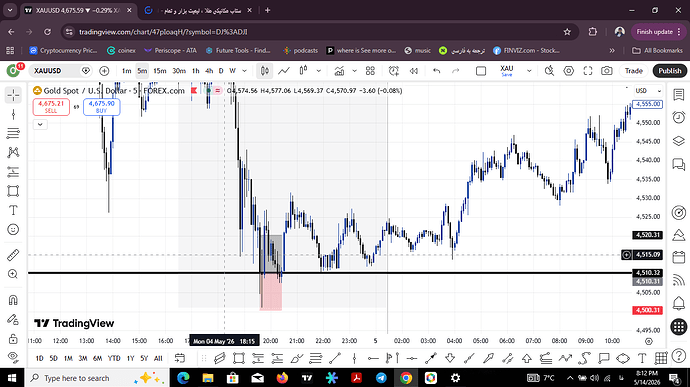Open Firefox from the Windows taskbar

click(x=282, y=378)
